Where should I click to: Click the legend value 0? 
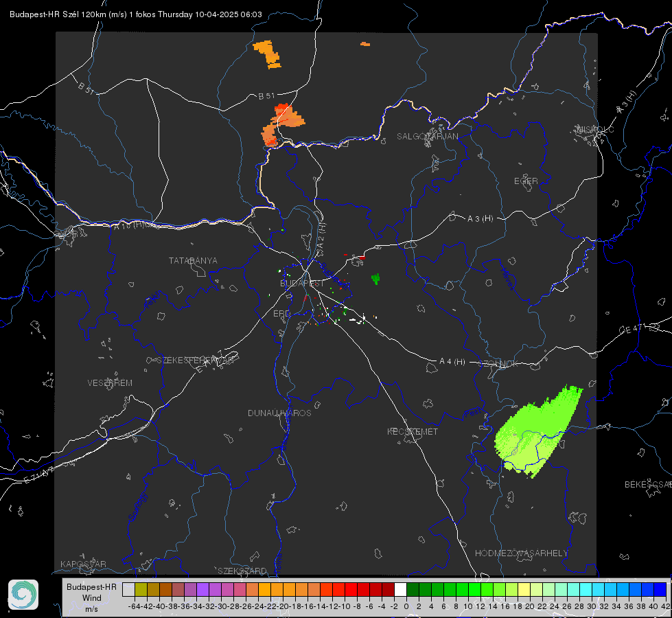pos(406,606)
